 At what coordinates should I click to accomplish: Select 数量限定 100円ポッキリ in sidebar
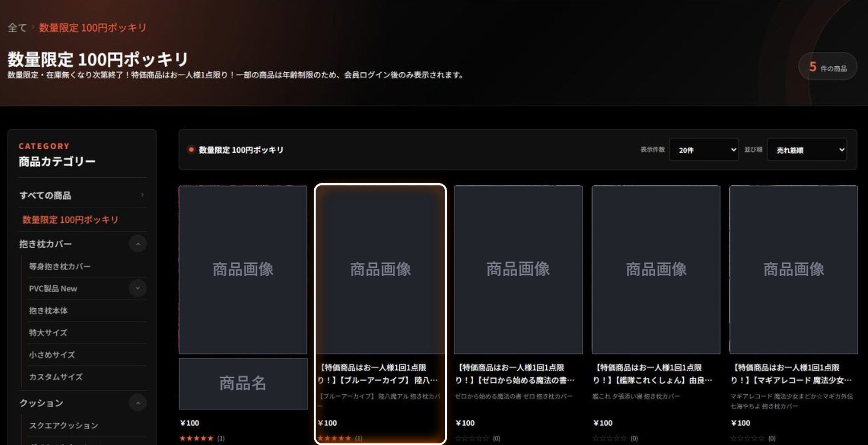coord(70,220)
